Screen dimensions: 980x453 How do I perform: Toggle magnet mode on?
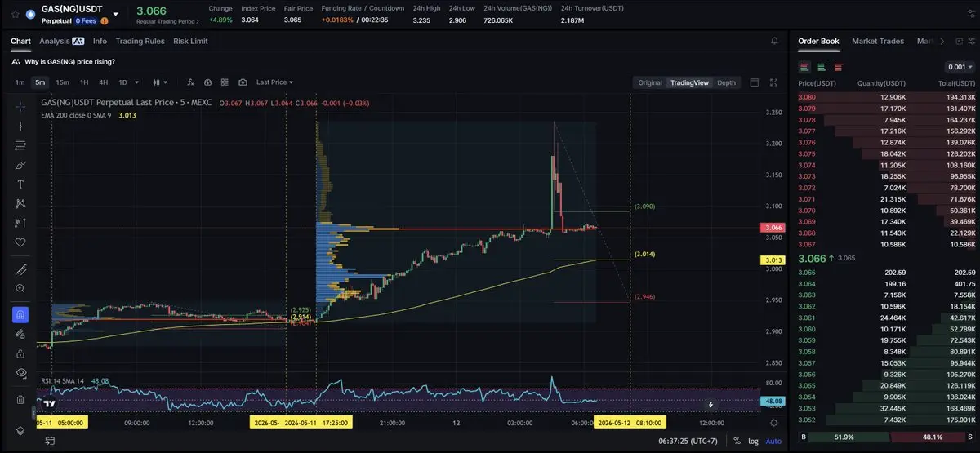point(20,314)
